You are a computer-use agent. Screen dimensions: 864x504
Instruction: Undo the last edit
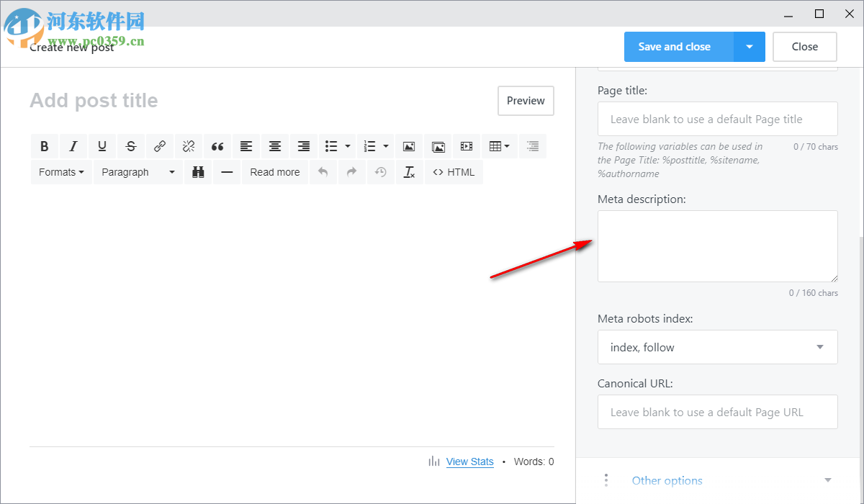click(323, 172)
